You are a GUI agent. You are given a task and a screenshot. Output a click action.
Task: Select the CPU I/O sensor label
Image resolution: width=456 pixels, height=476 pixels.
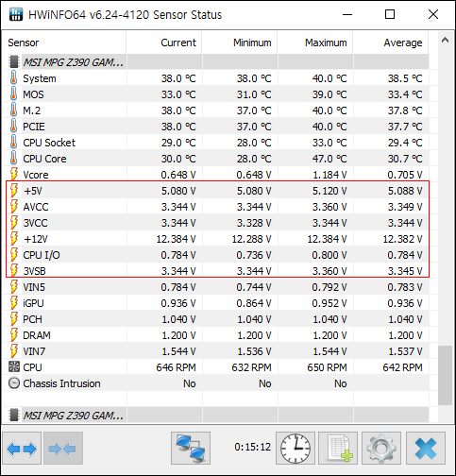pyautogui.click(x=42, y=255)
